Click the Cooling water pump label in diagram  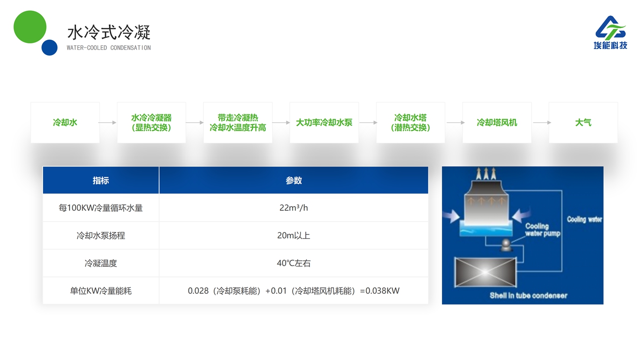(542, 230)
